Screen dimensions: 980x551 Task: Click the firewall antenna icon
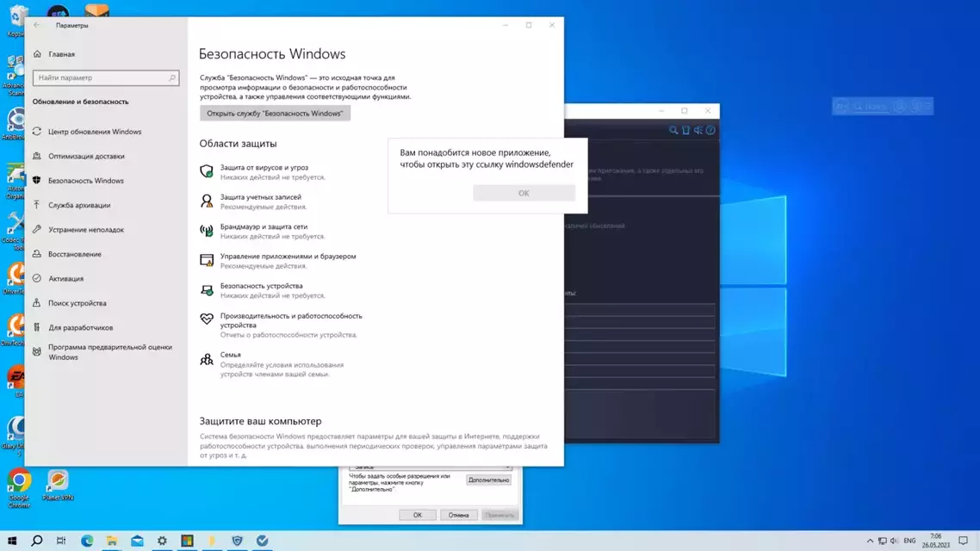[x=207, y=231]
